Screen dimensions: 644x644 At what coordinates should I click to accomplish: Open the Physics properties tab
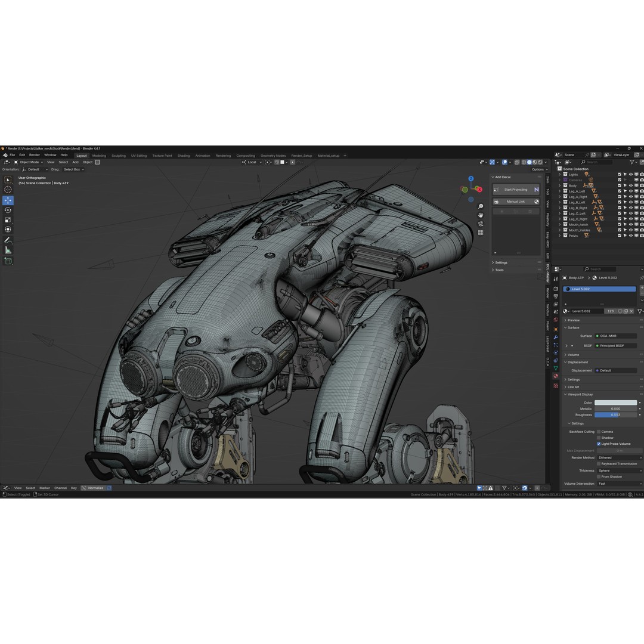[556, 352]
